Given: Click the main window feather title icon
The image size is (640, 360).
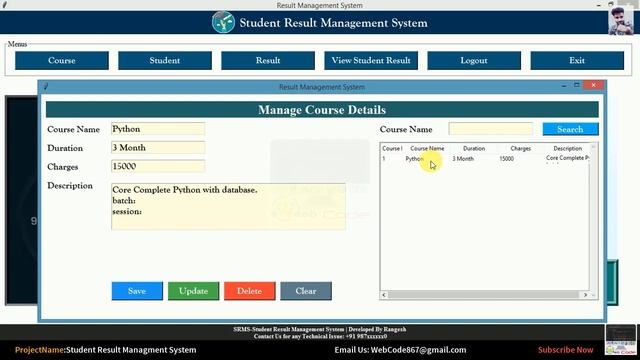Looking at the screenshot, I should tap(4, 5).
